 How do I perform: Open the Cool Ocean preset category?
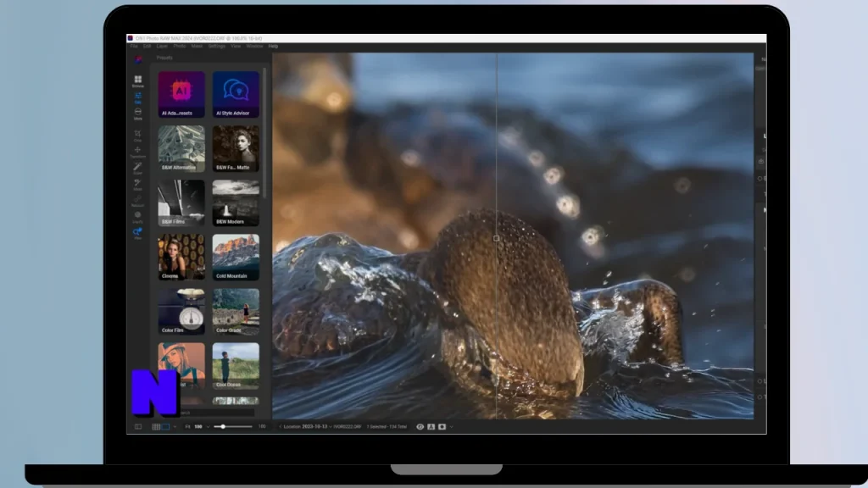pyautogui.click(x=236, y=365)
